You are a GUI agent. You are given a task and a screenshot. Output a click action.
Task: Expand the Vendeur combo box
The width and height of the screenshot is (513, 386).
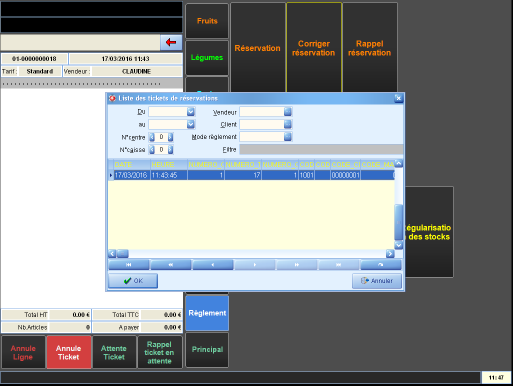point(288,112)
